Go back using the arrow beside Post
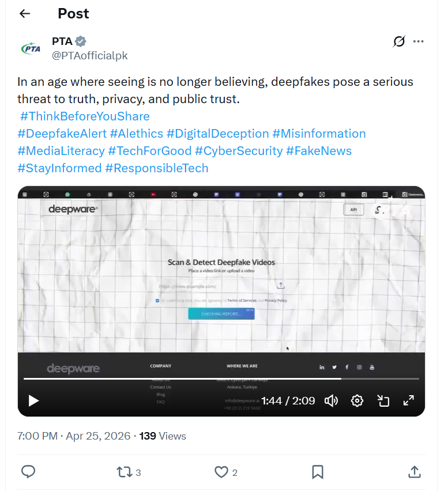The image size is (448, 492). 24,13
